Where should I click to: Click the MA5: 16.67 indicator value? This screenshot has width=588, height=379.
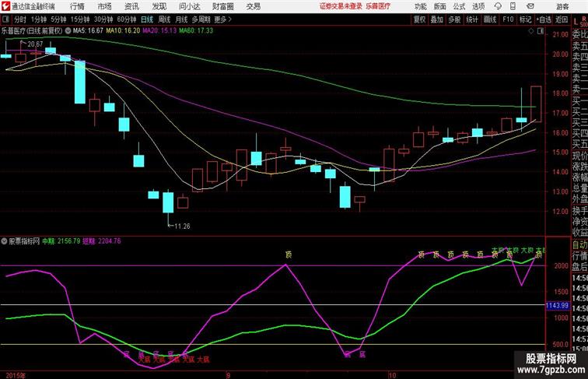tap(88, 31)
